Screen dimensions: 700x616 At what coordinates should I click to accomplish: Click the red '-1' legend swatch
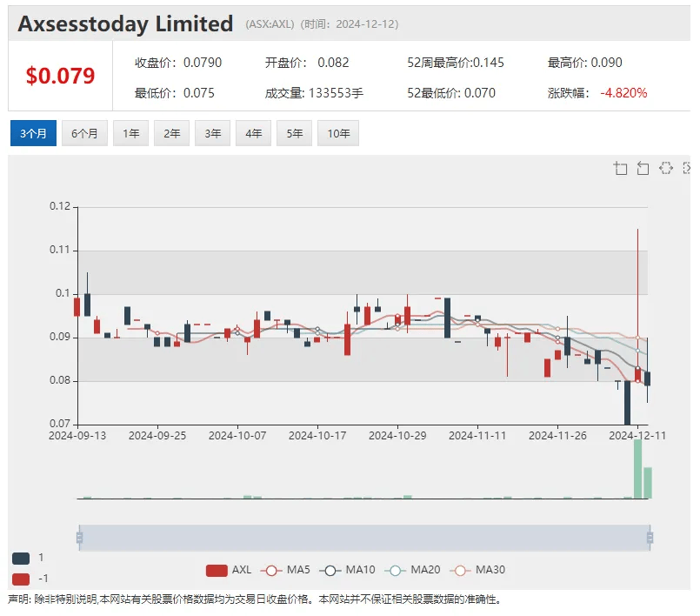[21, 579]
